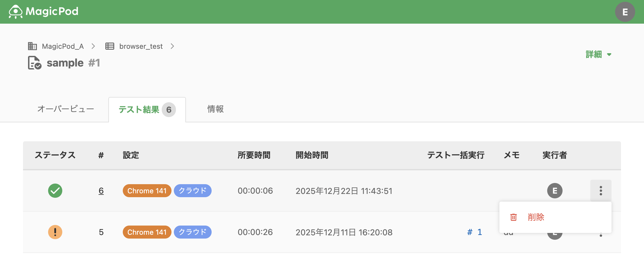Click the メモ column header
This screenshot has width=644, height=256.
(511, 155)
